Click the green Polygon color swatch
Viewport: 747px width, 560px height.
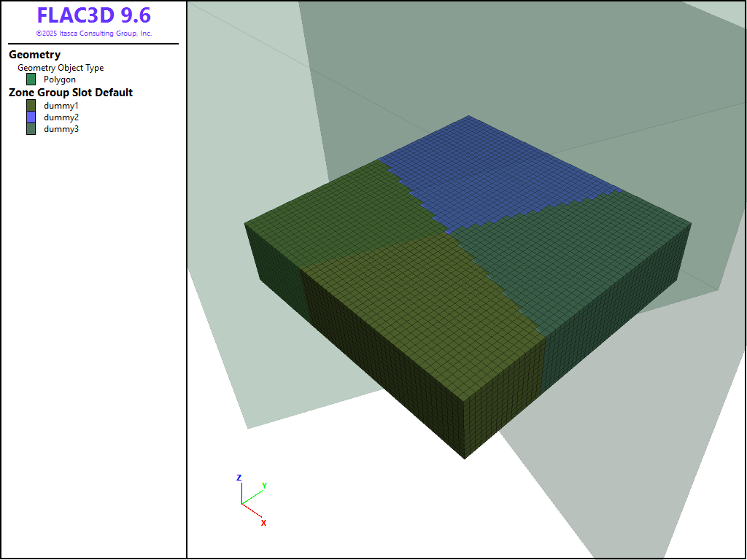tap(31, 79)
